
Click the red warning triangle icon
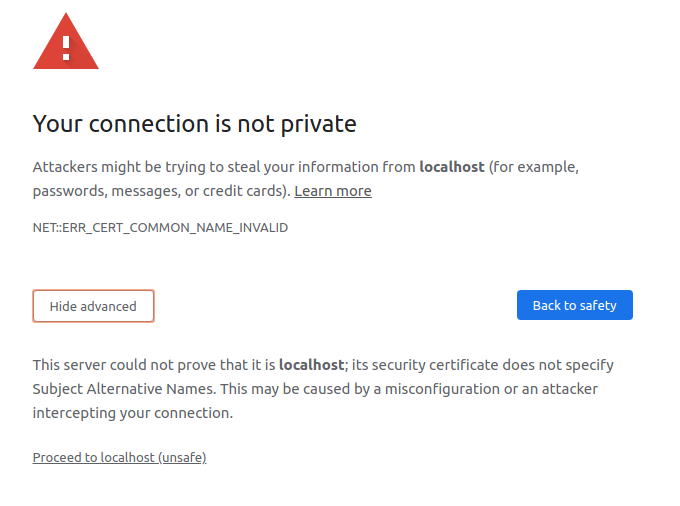click(x=66, y=42)
